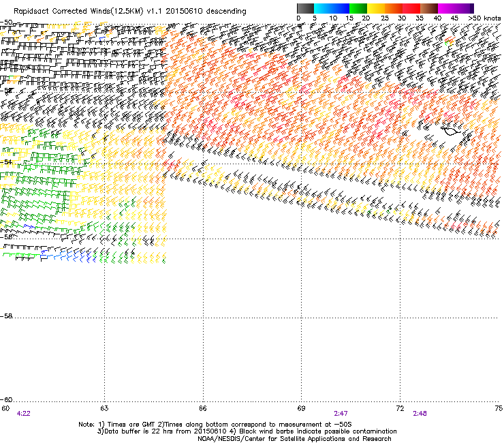This screenshot has width=504, height=443.
Task: Click the gray 0-5 knots color swatch
Action: click(305, 8)
